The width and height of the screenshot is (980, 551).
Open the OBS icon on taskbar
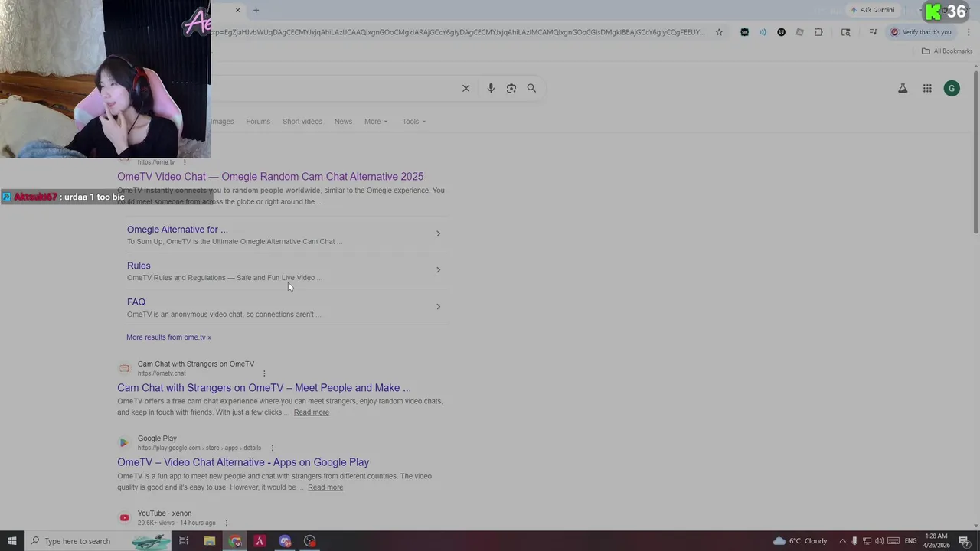309,541
